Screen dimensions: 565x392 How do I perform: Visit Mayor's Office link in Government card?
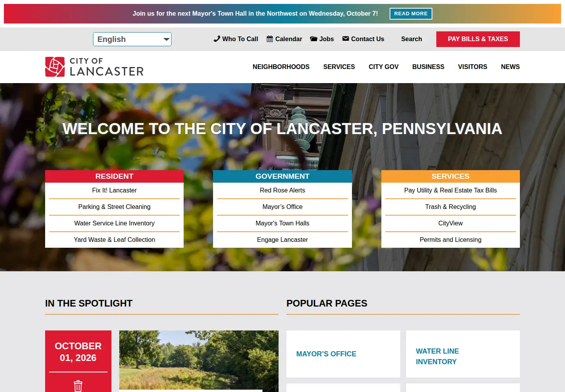point(282,207)
